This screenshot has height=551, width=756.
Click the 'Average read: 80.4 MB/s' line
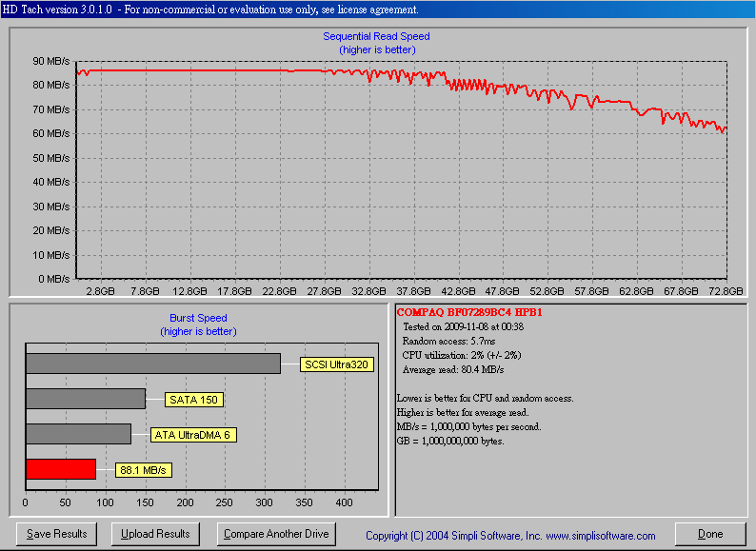452,370
